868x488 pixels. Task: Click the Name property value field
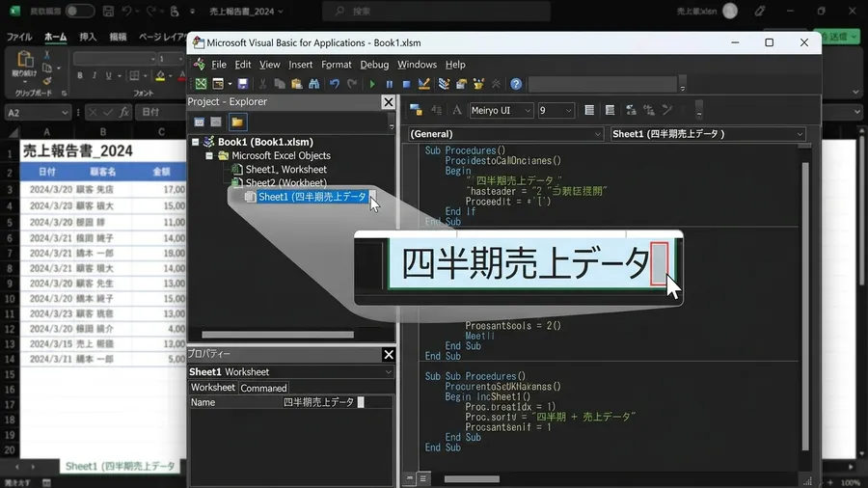point(338,402)
